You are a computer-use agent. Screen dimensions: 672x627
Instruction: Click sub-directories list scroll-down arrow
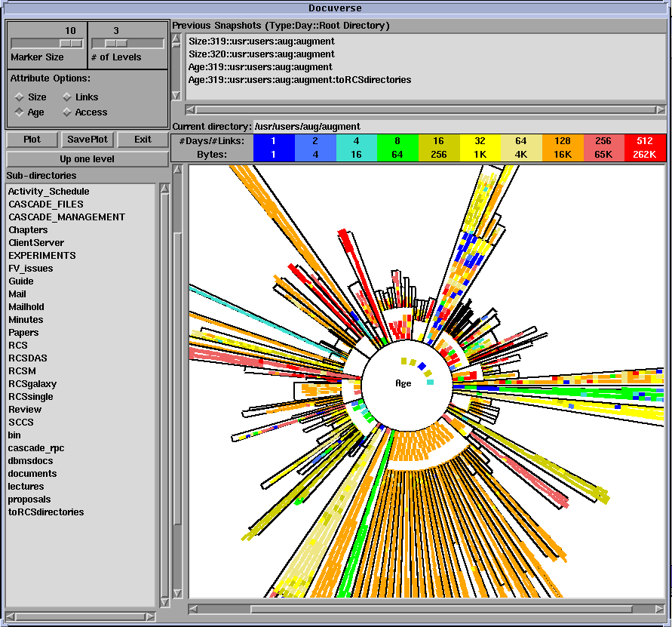(164, 602)
